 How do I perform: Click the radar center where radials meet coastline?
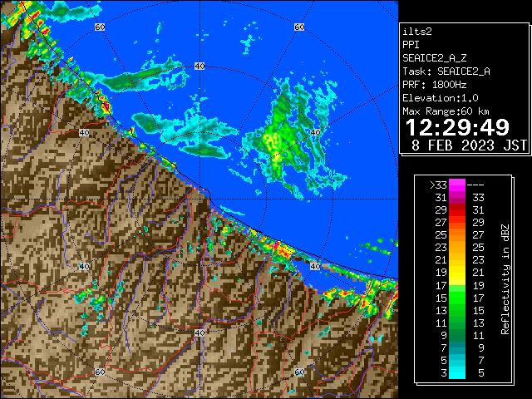[199, 199]
